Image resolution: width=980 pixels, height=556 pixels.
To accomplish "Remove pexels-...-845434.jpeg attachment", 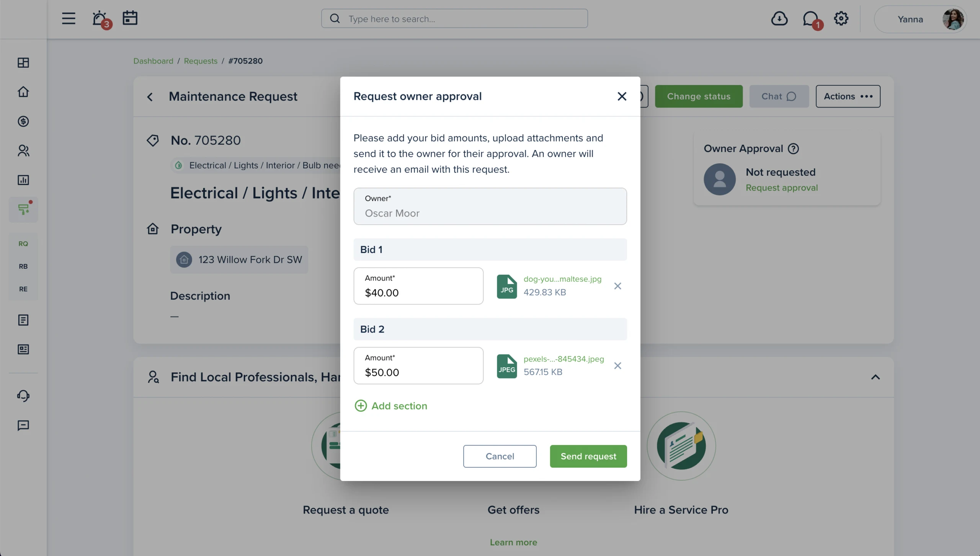I will pos(617,366).
